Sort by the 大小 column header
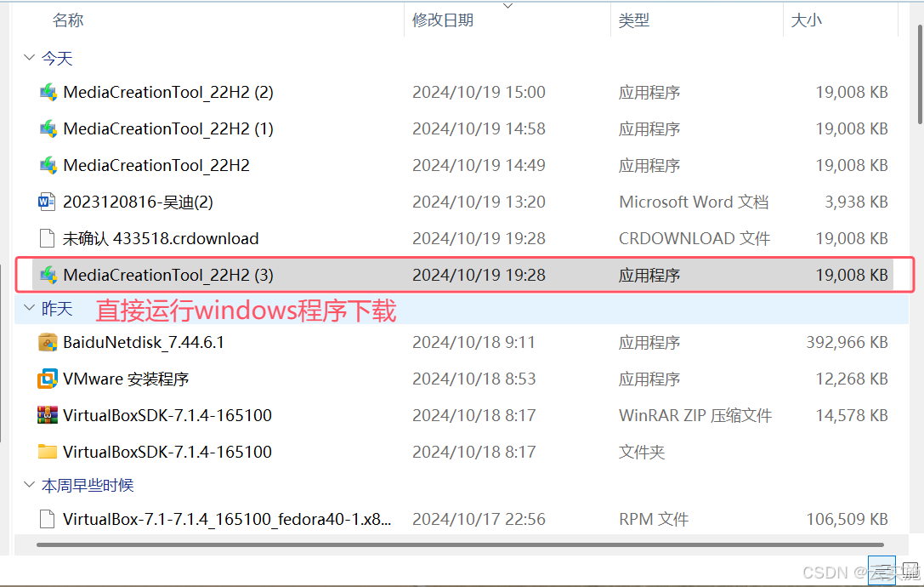Screen dimensions: 924x587 tap(806, 20)
